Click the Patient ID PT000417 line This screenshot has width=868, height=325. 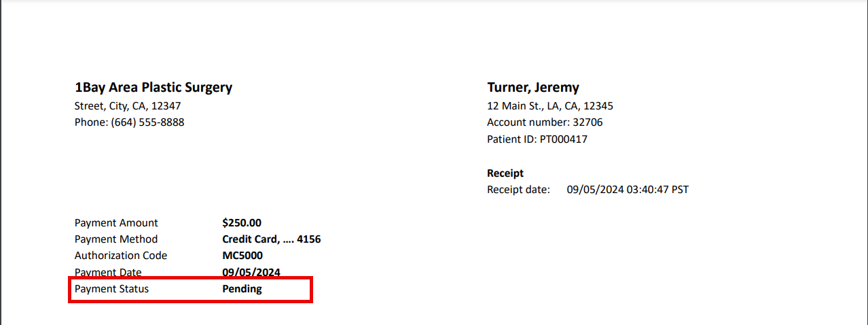coord(537,139)
